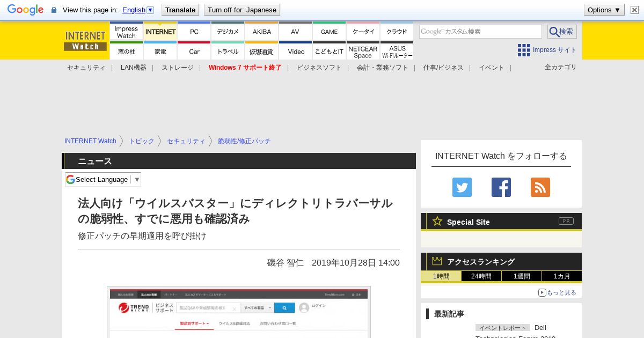Click the star icon beside Special Site
The height and width of the screenshot is (338, 644).
(x=437, y=221)
